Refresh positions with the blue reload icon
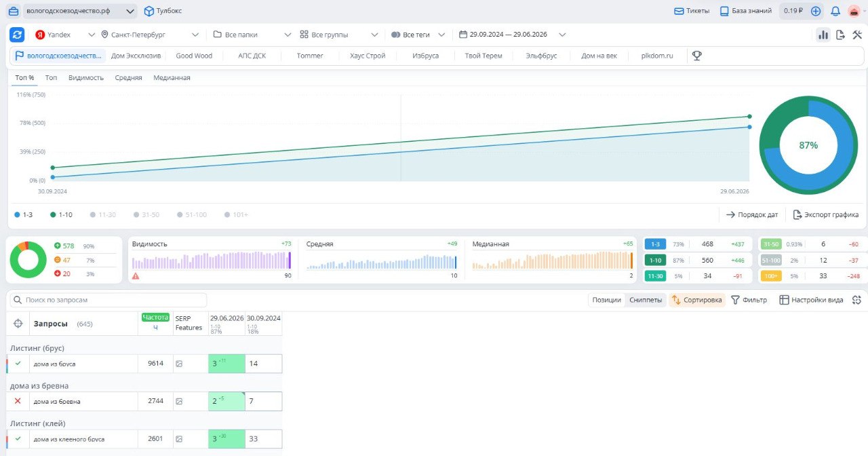 pos(17,35)
